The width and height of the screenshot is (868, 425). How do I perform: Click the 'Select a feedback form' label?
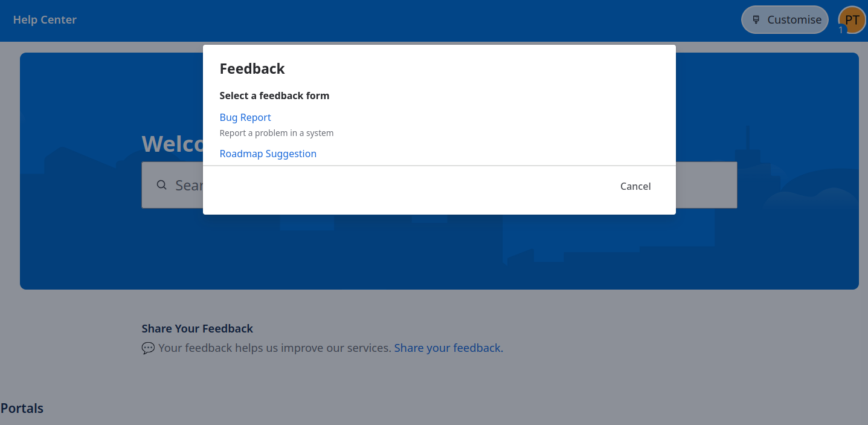tap(274, 96)
